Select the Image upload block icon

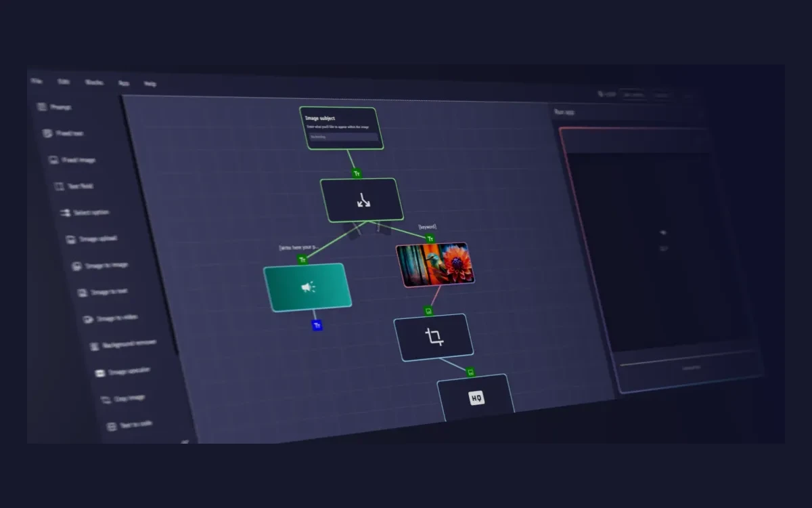click(x=71, y=239)
